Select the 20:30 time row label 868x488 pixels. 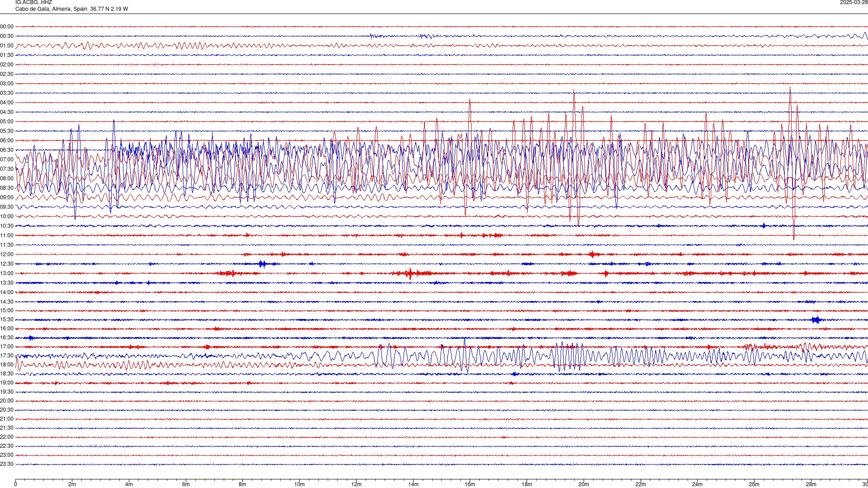[x=7, y=410]
